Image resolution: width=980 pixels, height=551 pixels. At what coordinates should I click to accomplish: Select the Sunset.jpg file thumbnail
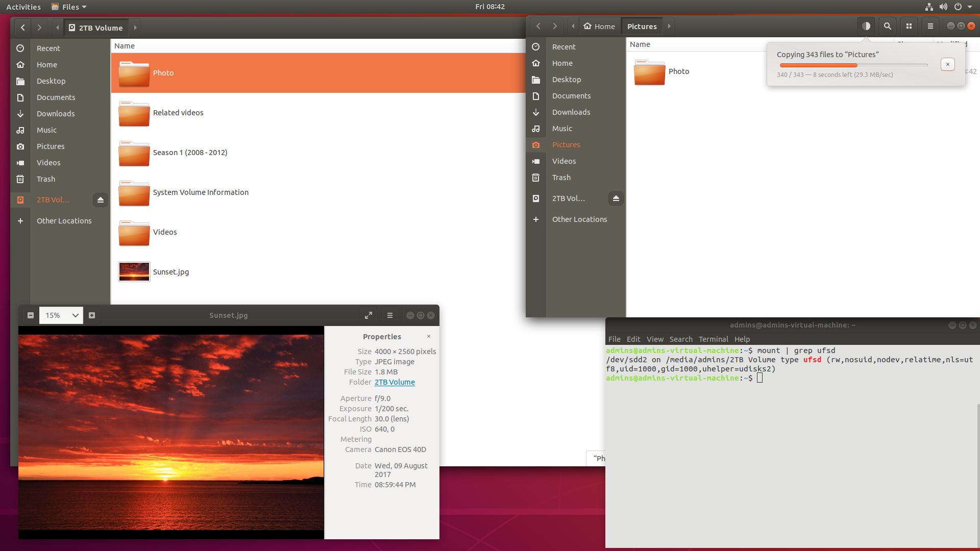pyautogui.click(x=134, y=272)
